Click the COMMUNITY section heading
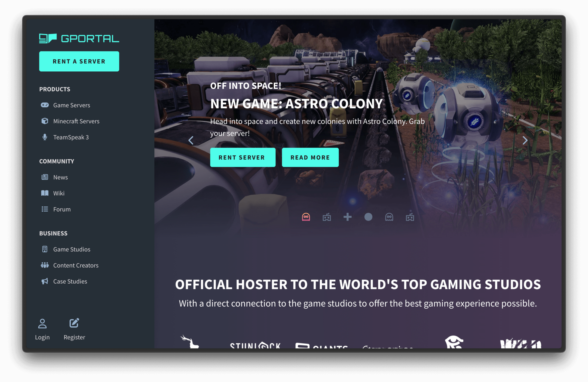This screenshot has height=382, width=588. pos(57,161)
